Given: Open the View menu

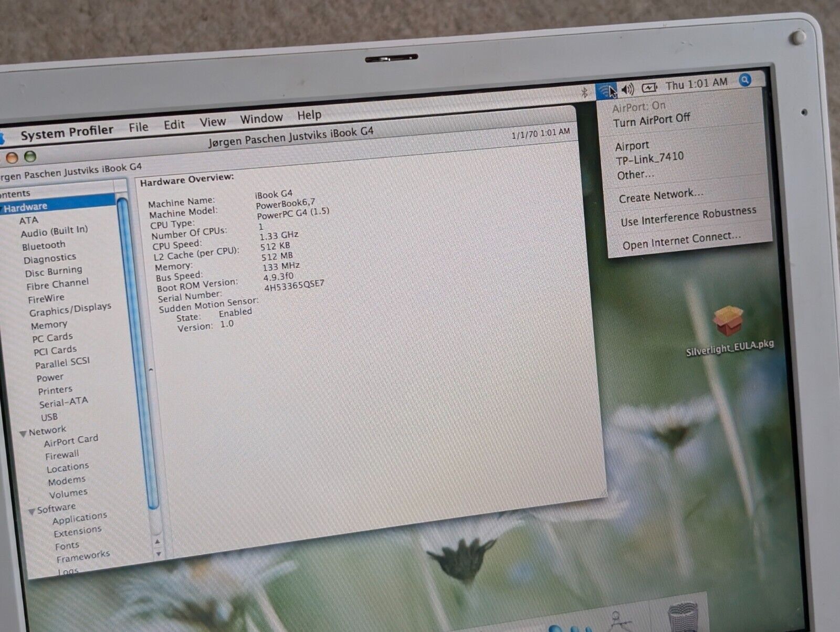Looking at the screenshot, I should point(213,122).
